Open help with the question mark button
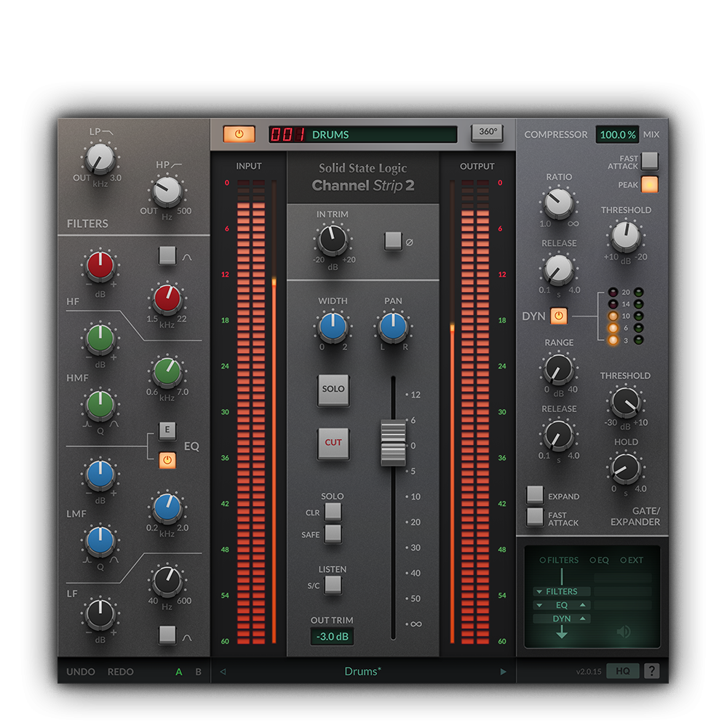The height and width of the screenshot is (728, 727). click(x=652, y=671)
